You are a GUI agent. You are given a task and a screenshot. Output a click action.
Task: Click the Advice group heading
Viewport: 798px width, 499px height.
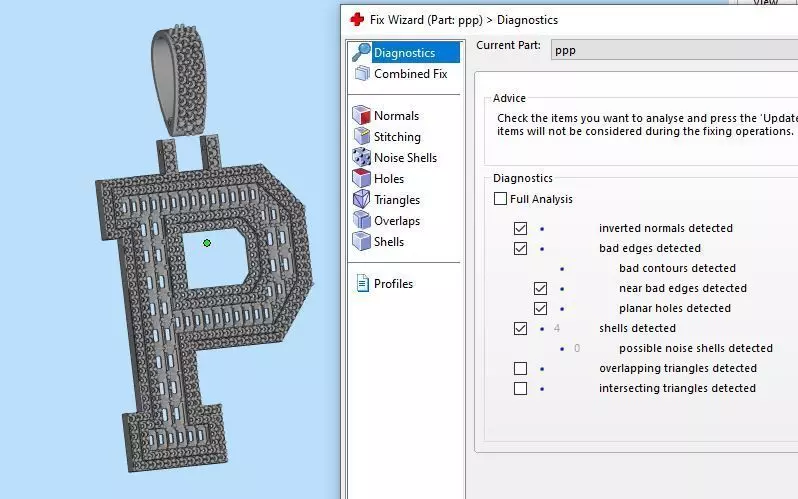pyautogui.click(x=509, y=98)
